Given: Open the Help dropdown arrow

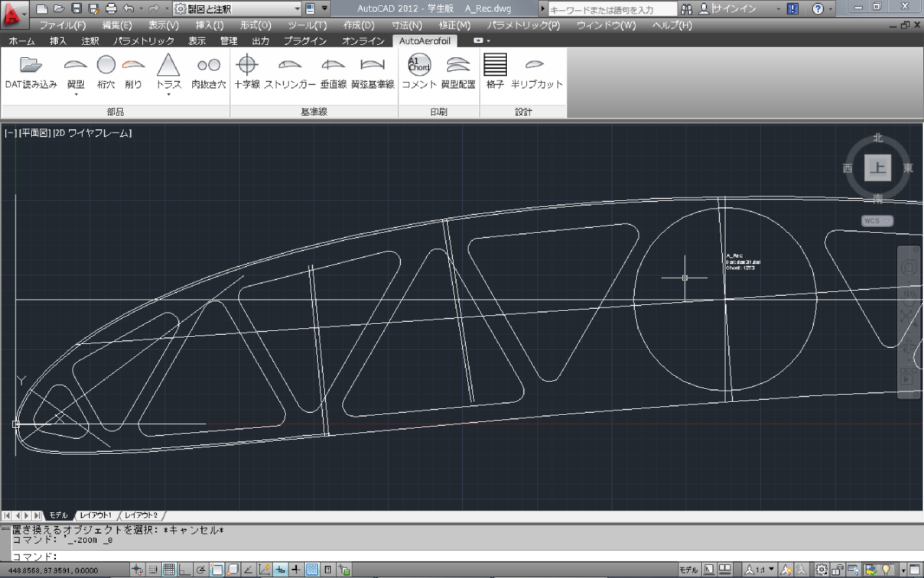Looking at the screenshot, I should (x=830, y=9).
